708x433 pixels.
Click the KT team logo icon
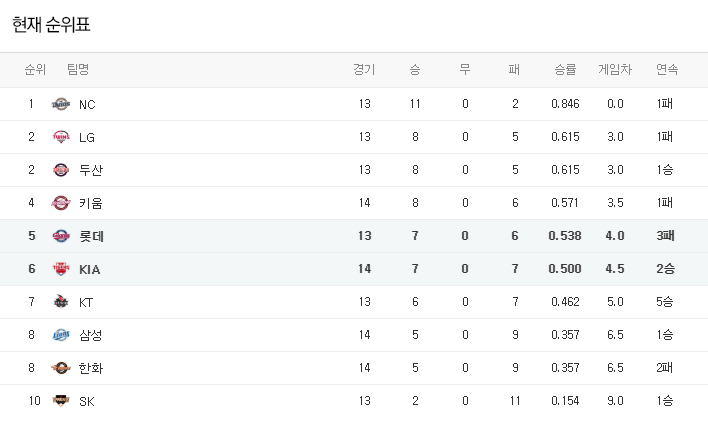[61, 302]
